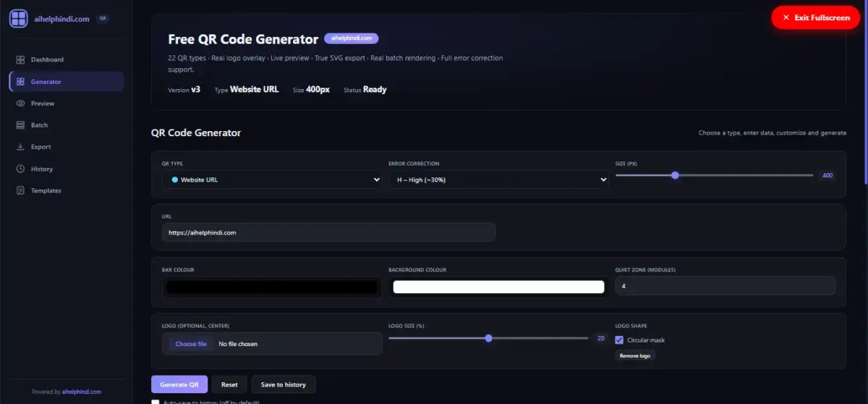Screen dimensions: 868x404
Task: Click the URL input field
Action: pos(328,232)
